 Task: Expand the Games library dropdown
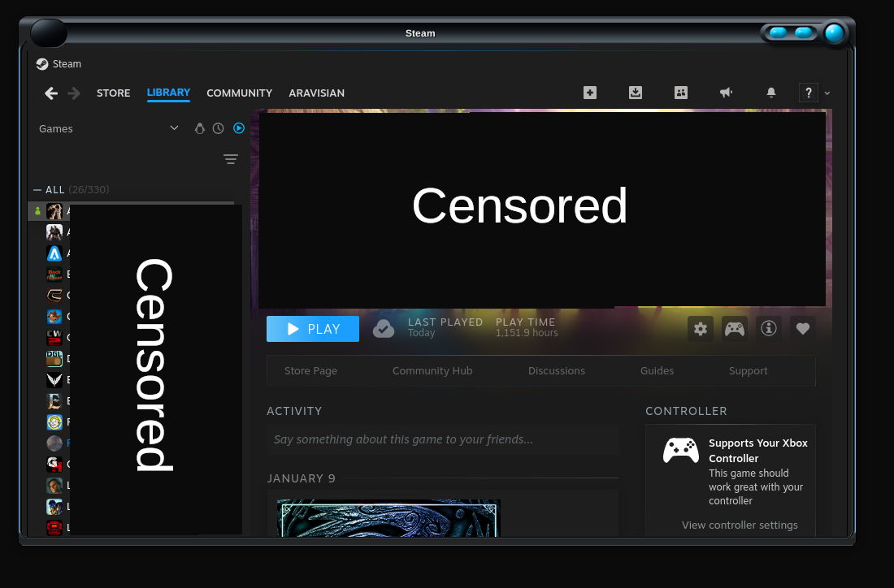tap(174, 128)
